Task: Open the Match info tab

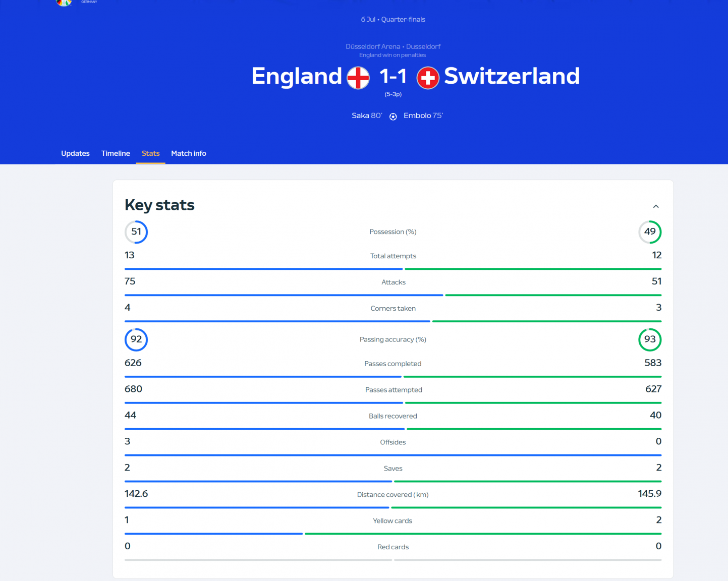Action: click(189, 153)
